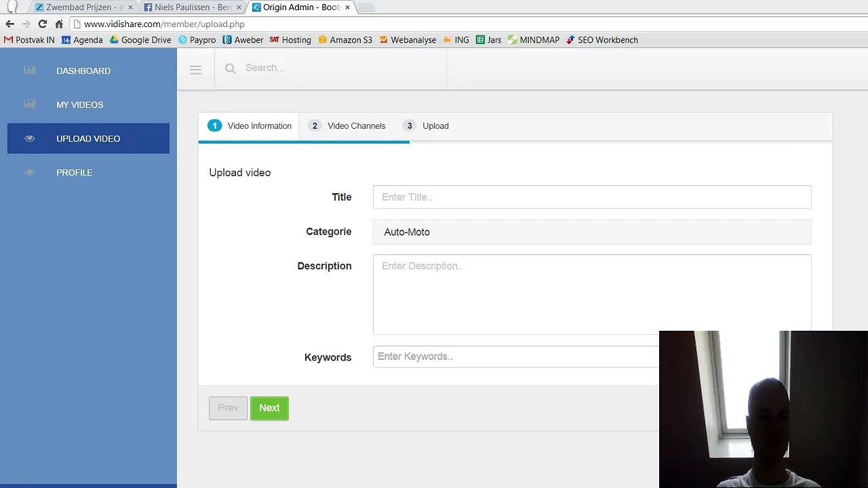868x488 pixels.
Task: Select Upload Video in the sidebar
Action: 88,138
